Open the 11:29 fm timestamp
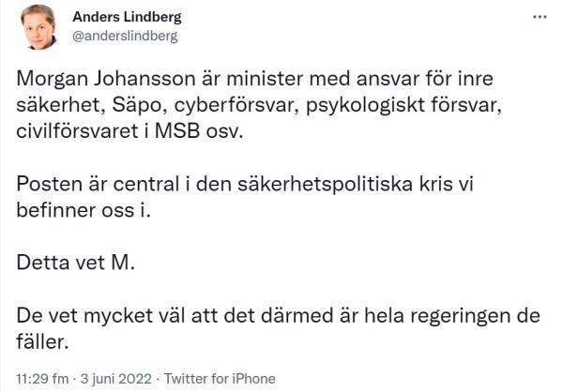 click(42, 379)
